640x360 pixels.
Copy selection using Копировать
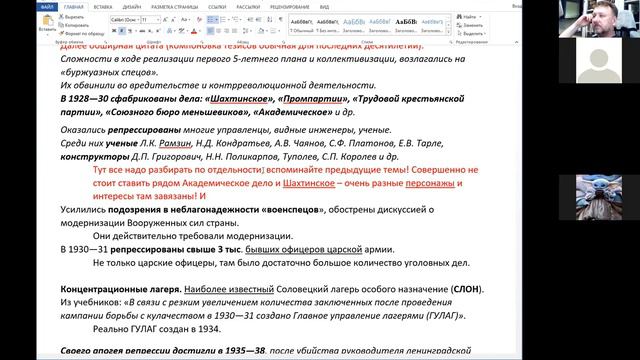coord(73,25)
